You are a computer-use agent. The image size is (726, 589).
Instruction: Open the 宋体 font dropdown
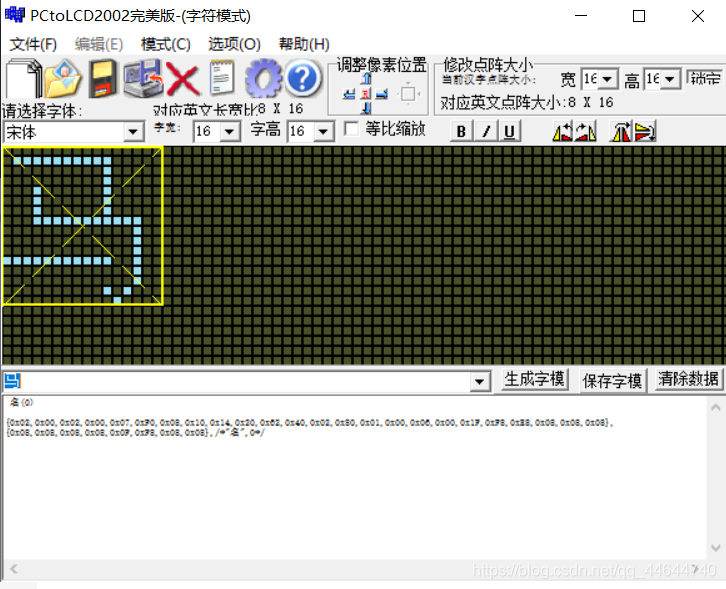[x=133, y=132]
